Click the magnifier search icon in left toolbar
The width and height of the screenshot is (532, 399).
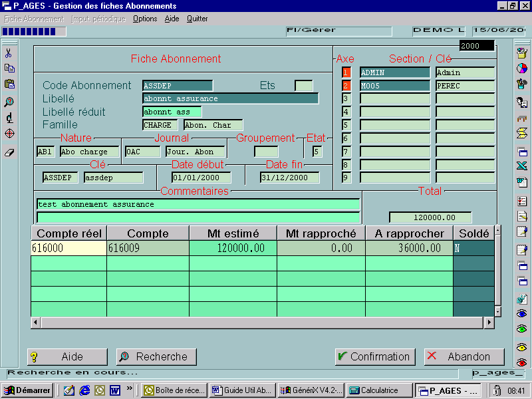9,102
